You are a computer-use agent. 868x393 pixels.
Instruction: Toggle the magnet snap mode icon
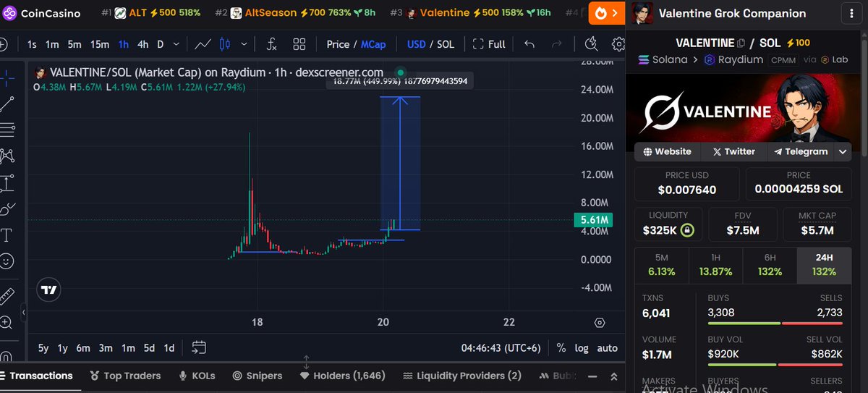click(x=6, y=356)
